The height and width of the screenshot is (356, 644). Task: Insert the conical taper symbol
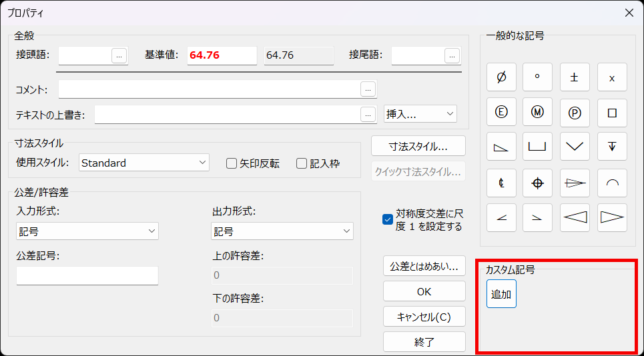coord(575,183)
